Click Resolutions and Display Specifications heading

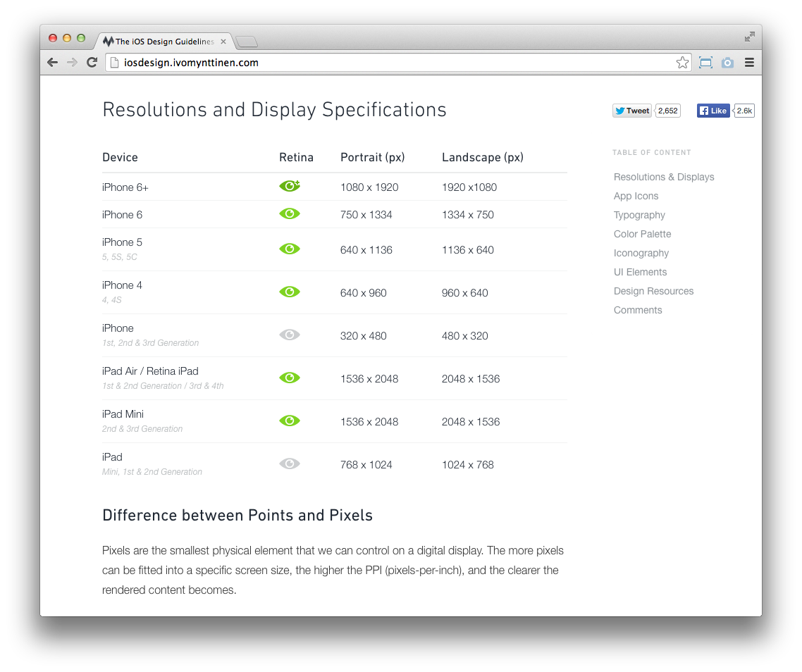pyautogui.click(x=274, y=110)
